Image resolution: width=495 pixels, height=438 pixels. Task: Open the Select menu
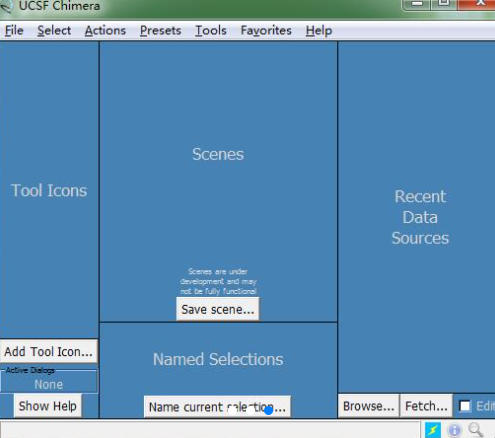(54, 31)
